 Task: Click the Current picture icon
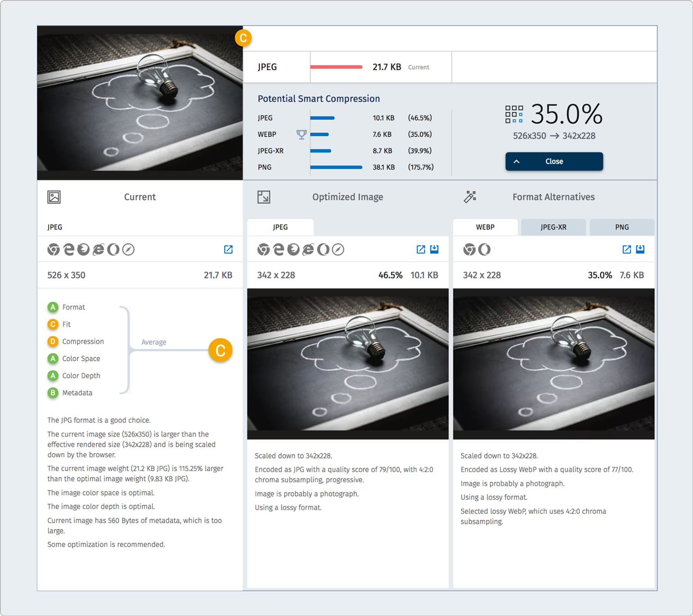tap(54, 197)
